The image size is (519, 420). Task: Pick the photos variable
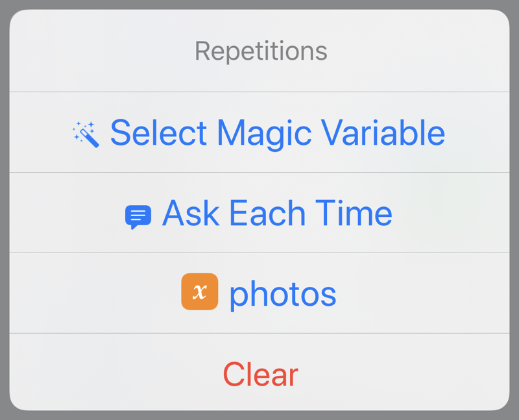259,293
